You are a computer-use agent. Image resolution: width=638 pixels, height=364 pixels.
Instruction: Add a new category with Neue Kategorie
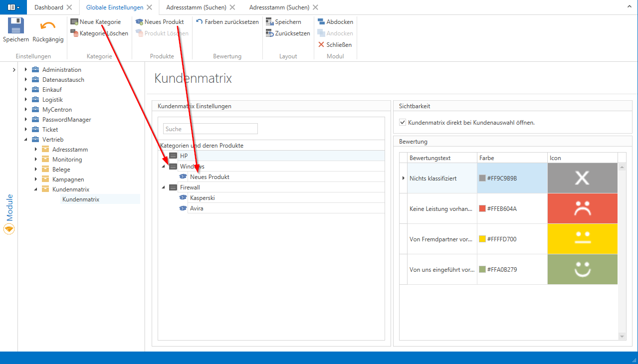(95, 22)
